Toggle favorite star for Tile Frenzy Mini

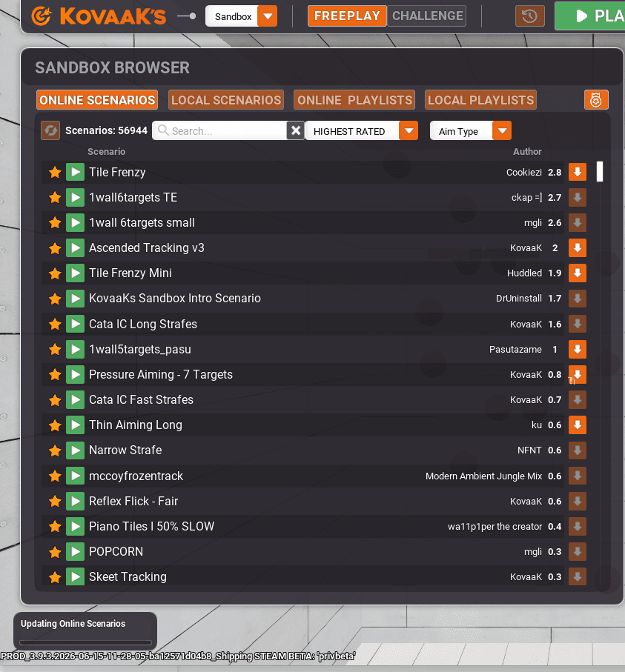coord(55,273)
